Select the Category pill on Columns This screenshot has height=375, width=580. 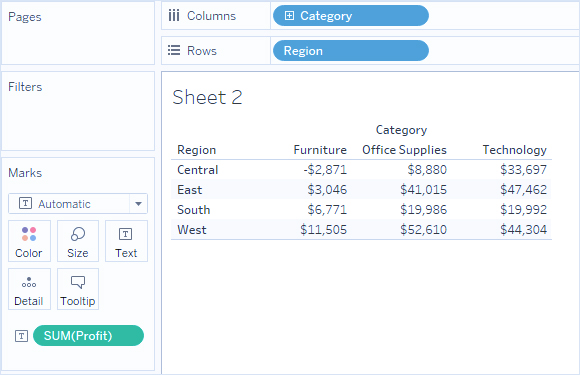coord(351,16)
